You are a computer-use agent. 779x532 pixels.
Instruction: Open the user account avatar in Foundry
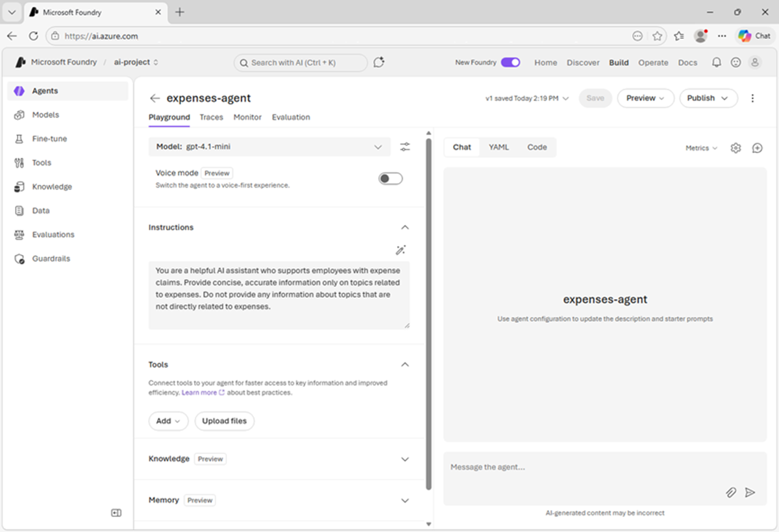click(754, 62)
